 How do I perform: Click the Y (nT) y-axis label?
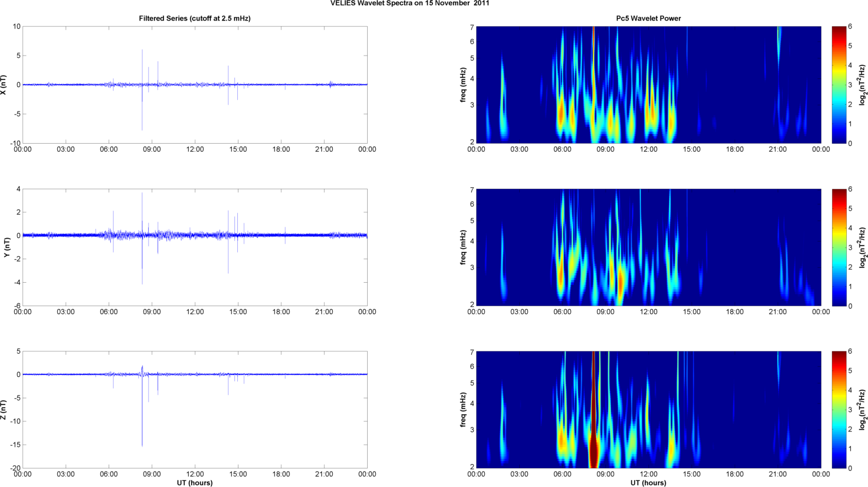[x=7, y=247]
